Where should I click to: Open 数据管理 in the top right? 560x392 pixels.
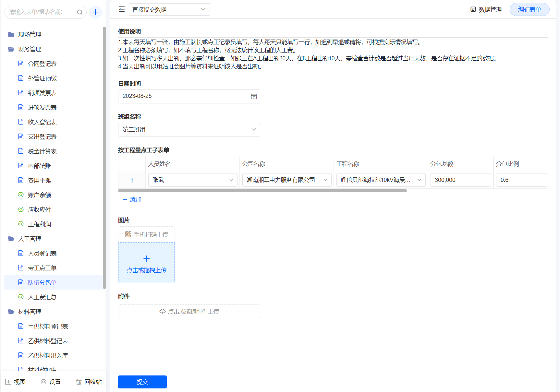coord(486,10)
